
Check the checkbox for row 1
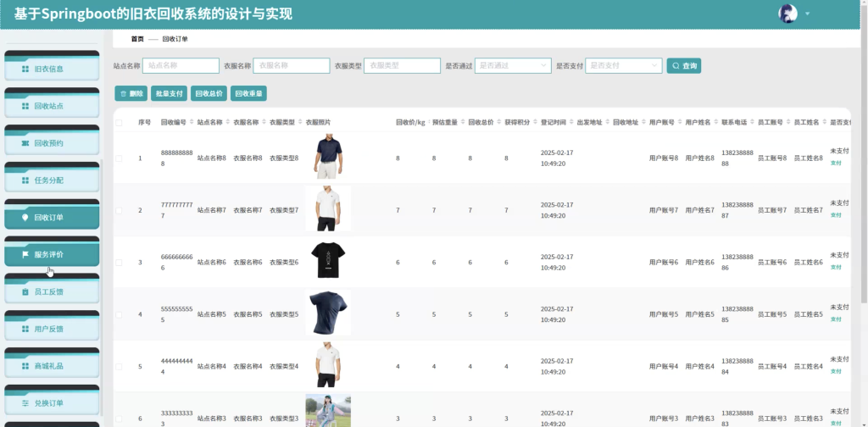pyautogui.click(x=119, y=158)
